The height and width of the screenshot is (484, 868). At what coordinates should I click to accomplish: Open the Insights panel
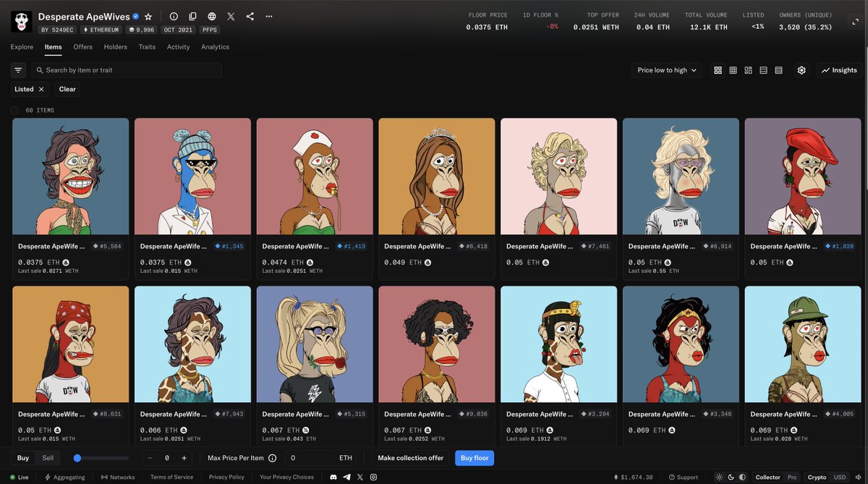pos(839,70)
